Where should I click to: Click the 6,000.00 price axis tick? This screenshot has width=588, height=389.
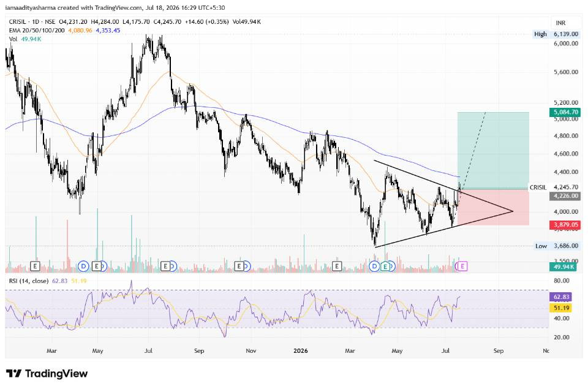coord(565,43)
